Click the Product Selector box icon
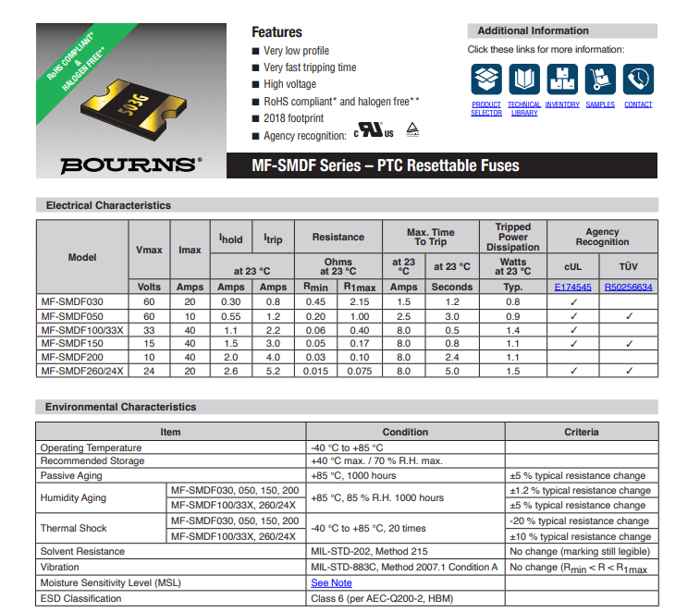700x612 pixels. pos(486,79)
